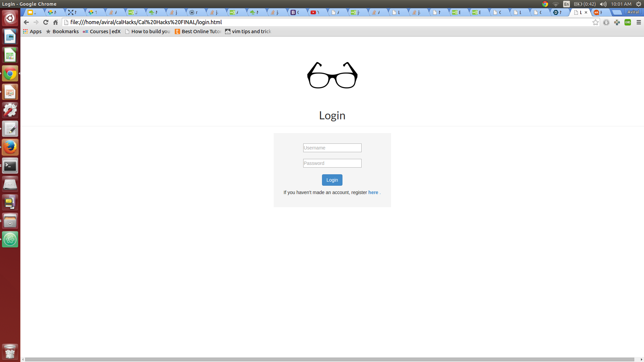
Task: Click the horizontal scrollbar at the bottom
Action: [x=329, y=359]
